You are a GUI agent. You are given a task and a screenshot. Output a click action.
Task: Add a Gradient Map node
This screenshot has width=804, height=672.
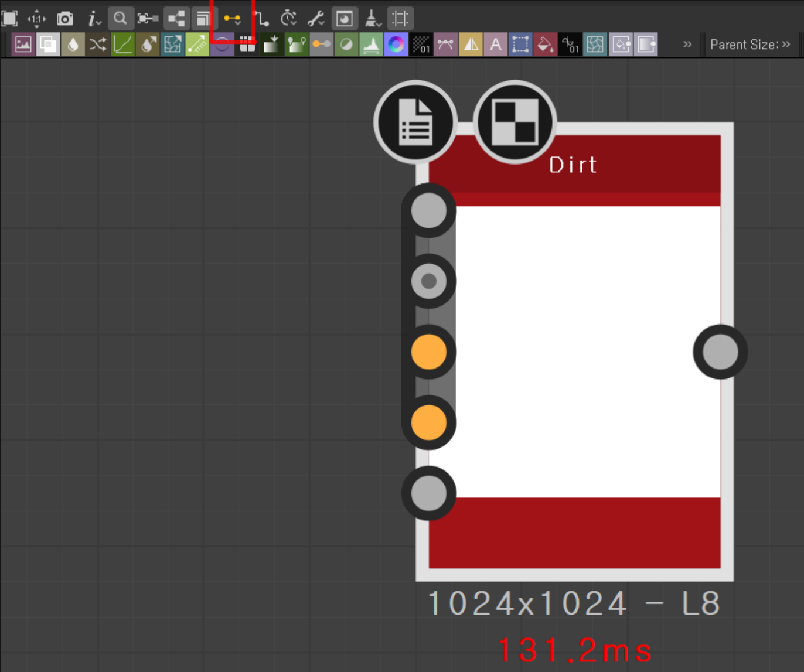(297, 45)
